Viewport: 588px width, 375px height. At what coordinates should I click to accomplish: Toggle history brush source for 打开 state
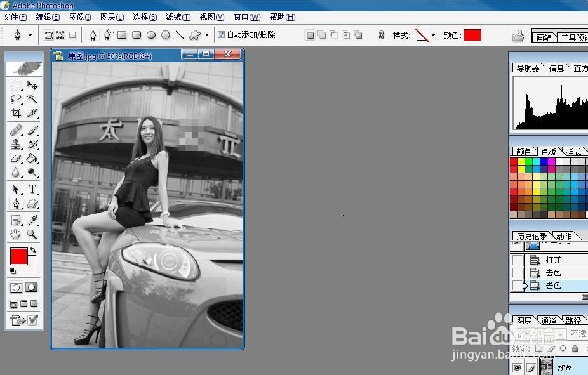coord(518,260)
